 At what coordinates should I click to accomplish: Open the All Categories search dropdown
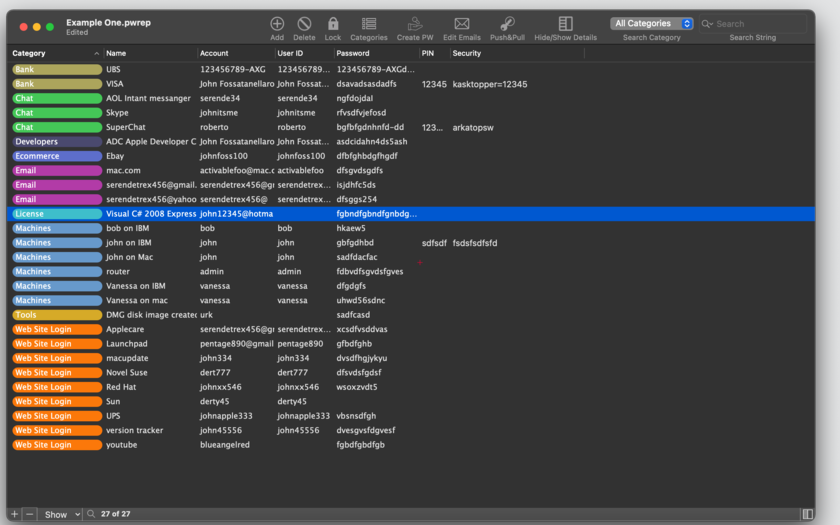point(651,24)
